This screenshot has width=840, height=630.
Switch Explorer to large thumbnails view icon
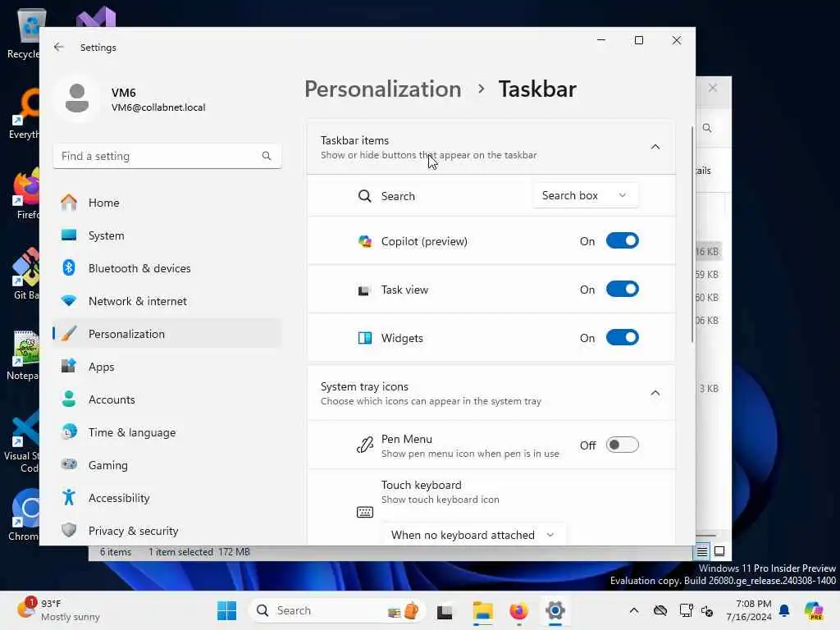click(719, 551)
